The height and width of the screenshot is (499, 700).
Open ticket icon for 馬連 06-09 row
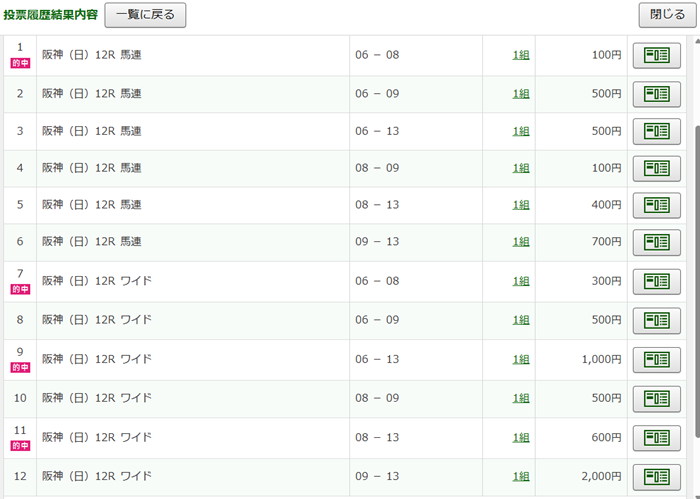pos(656,94)
